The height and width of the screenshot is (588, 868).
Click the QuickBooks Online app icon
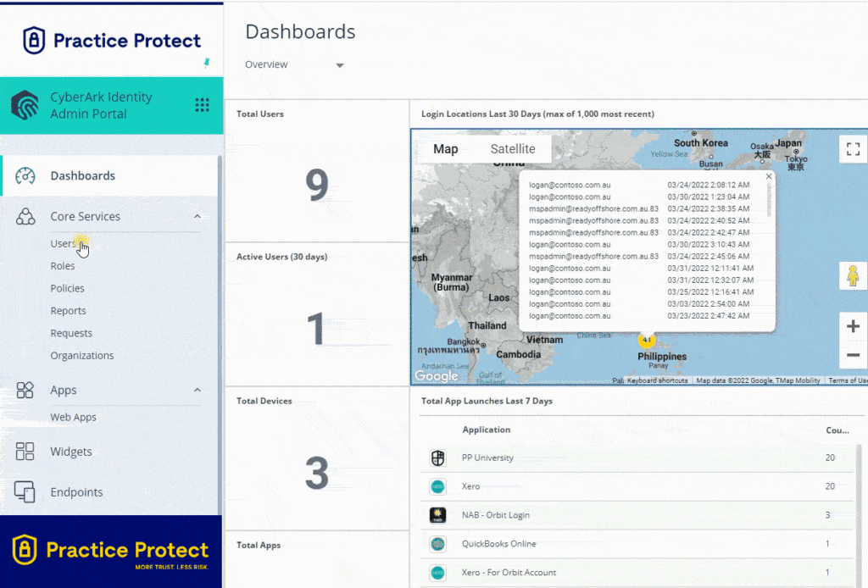point(438,544)
